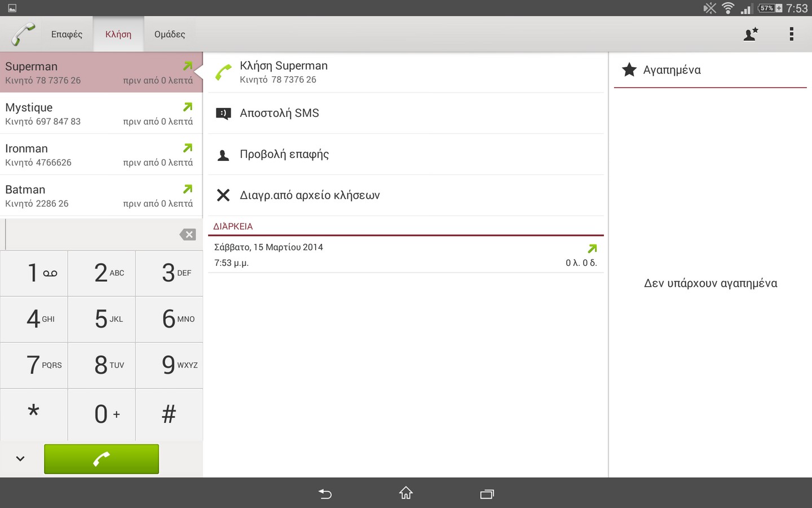
Task: Tap the green call button
Action: coord(101,459)
